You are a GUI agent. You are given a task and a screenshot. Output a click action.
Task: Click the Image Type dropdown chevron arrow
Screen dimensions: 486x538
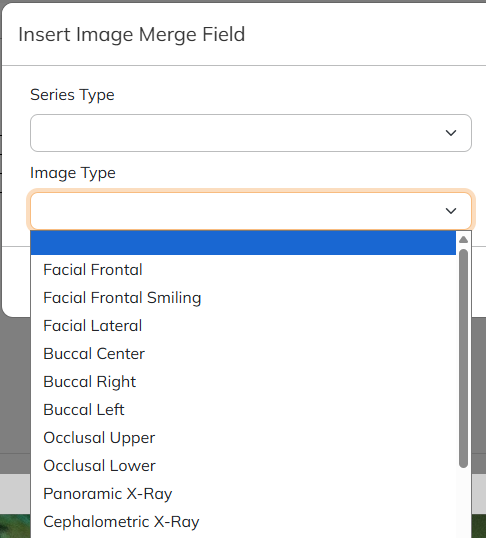click(451, 210)
